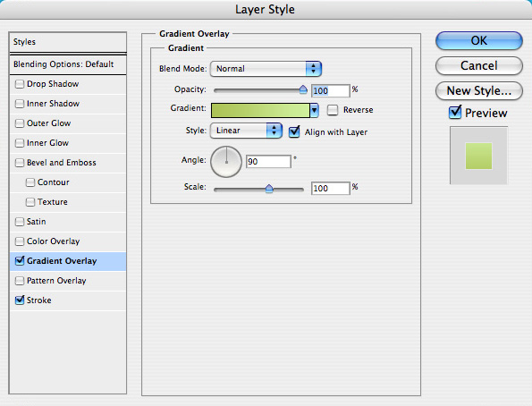Click the New Style... button

point(478,90)
